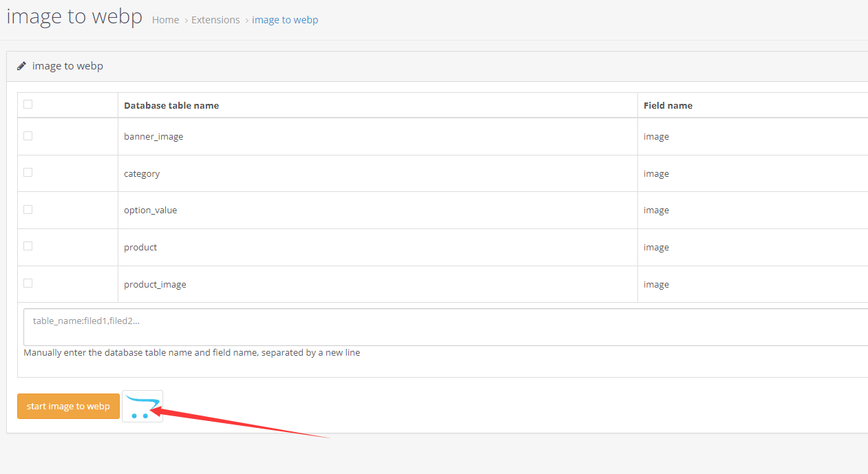Open the Home breadcrumb link

point(165,19)
